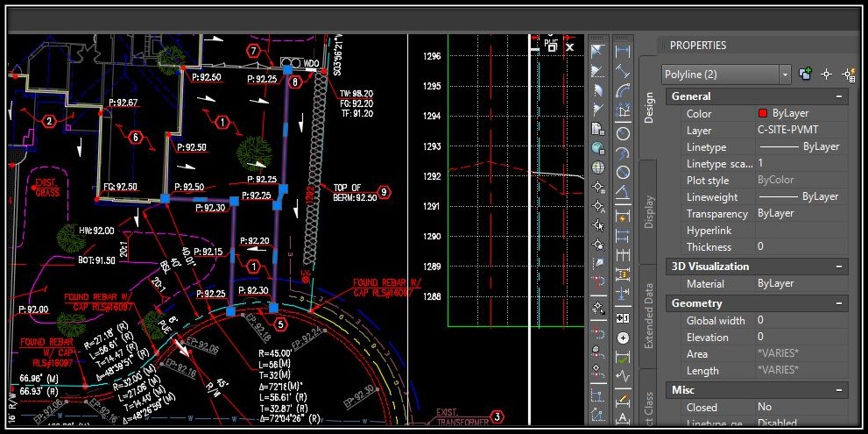Collapse the Geometry section
This screenshot has width=868, height=434.
click(840, 303)
